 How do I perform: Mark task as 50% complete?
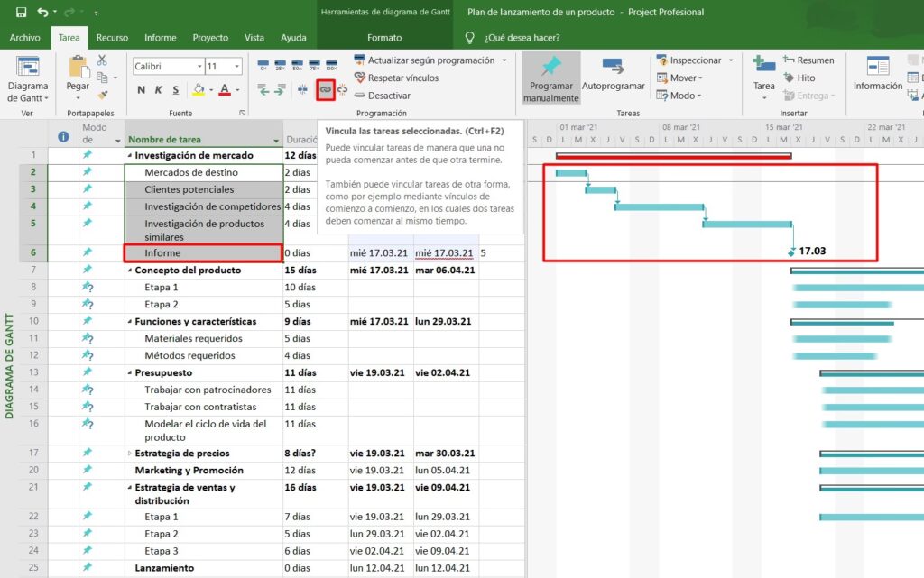298,64
